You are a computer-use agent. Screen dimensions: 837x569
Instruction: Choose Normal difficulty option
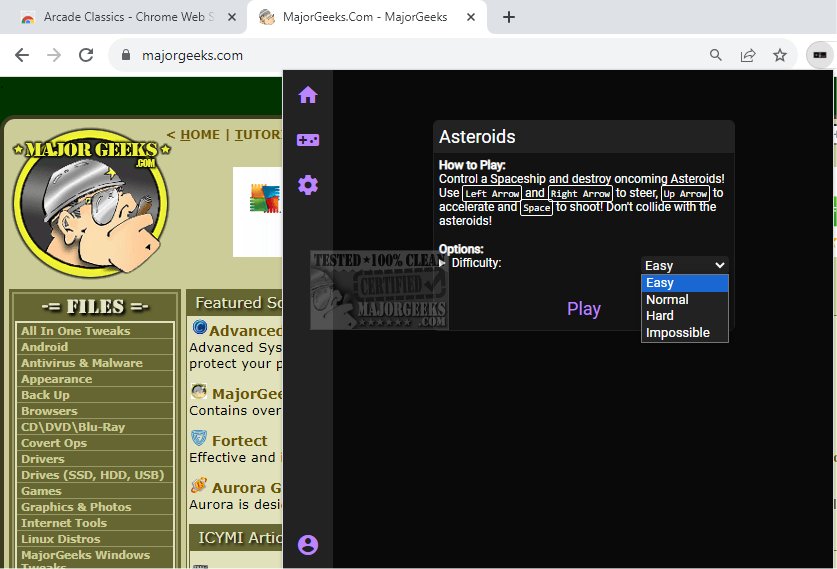(x=684, y=299)
